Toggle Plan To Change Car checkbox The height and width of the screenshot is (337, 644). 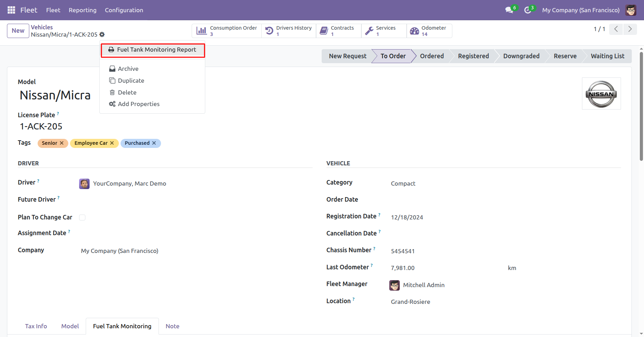(x=82, y=217)
